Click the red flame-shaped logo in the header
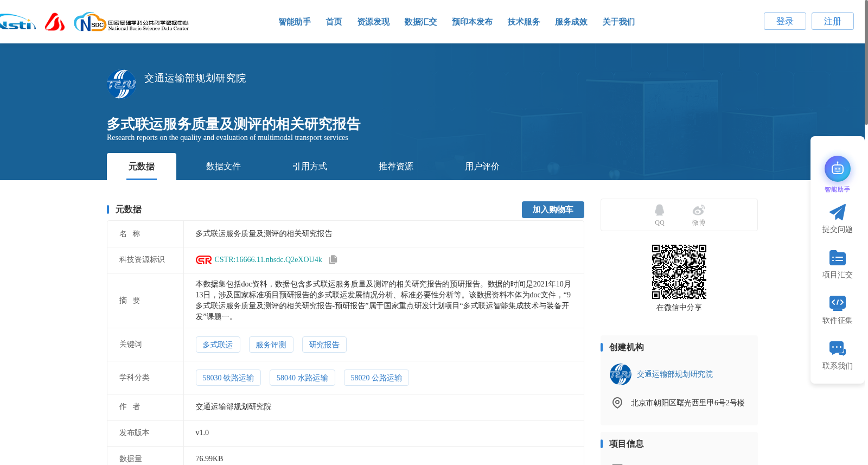868x465 pixels. (x=55, y=22)
